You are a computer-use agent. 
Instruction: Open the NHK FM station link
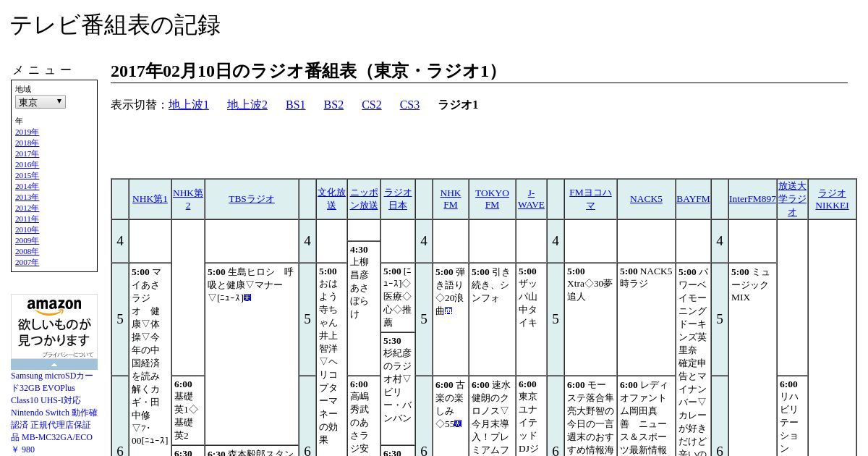451,199
